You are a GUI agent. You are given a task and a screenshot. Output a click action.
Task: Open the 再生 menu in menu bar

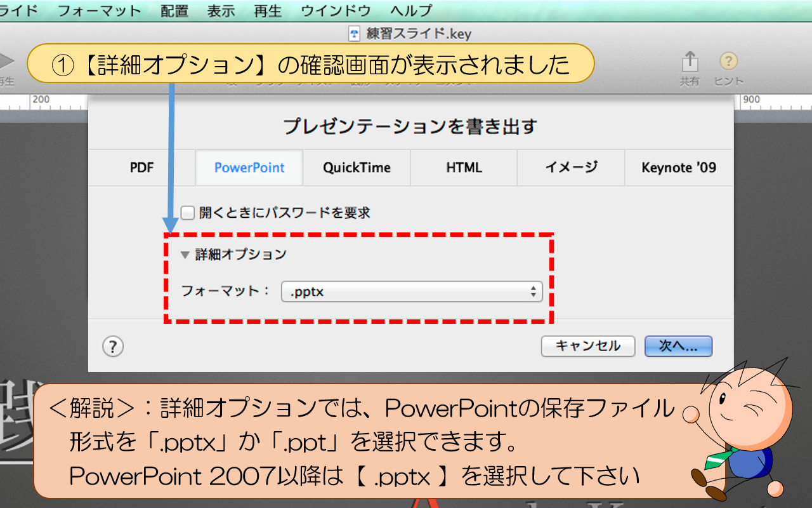(268, 11)
